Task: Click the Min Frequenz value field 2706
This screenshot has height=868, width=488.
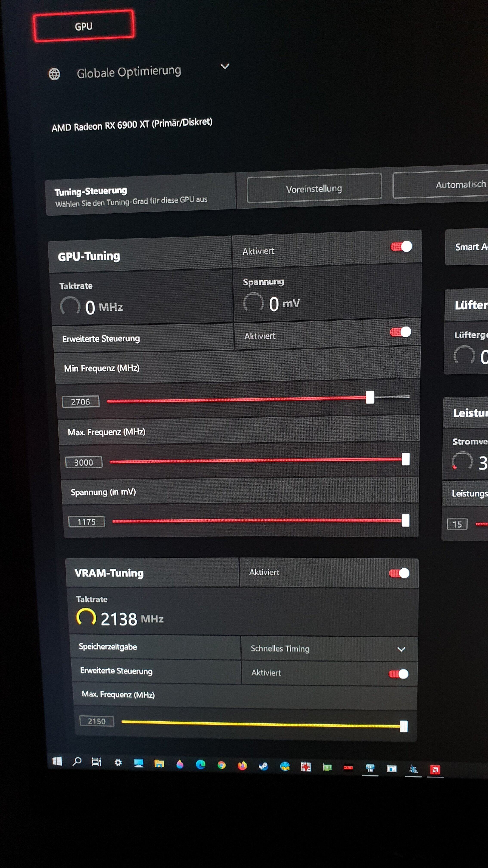Action: (x=80, y=402)
